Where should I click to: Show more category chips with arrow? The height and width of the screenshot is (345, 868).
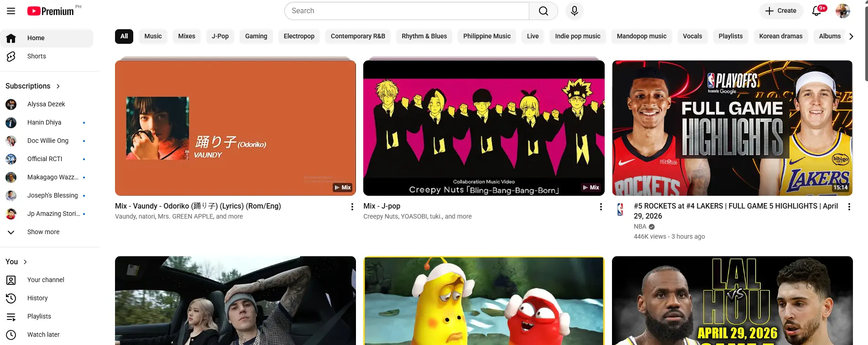(851, 37)
